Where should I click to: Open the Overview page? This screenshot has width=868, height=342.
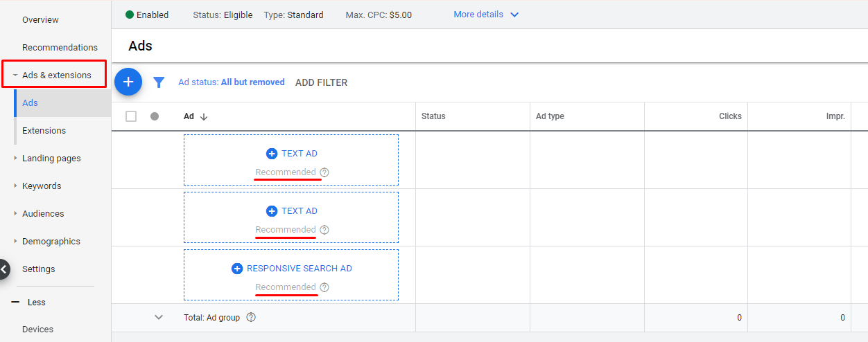point(40,19)
